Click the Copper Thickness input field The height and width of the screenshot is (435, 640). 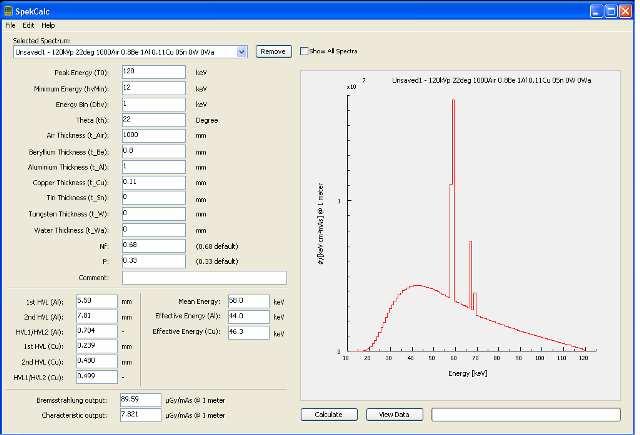coord(154,182)
